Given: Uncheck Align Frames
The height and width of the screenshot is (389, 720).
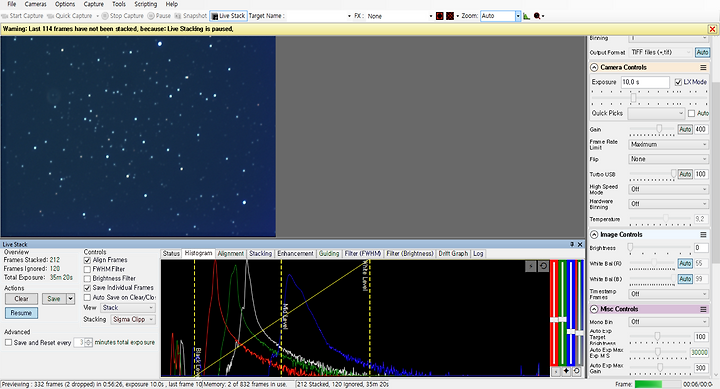Looking at the screenshot, I should click(87, 260).
